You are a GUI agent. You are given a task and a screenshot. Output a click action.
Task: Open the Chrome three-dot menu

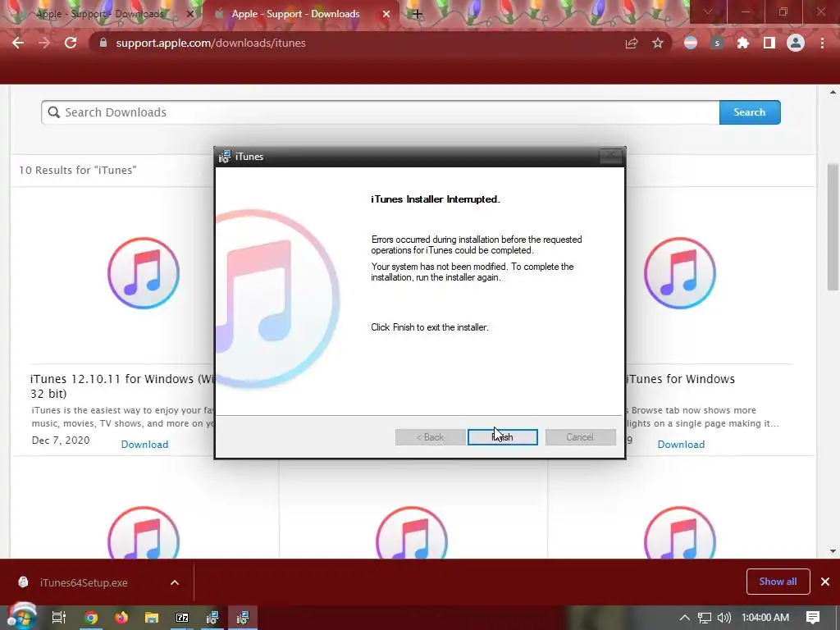[x=822, y=43]
